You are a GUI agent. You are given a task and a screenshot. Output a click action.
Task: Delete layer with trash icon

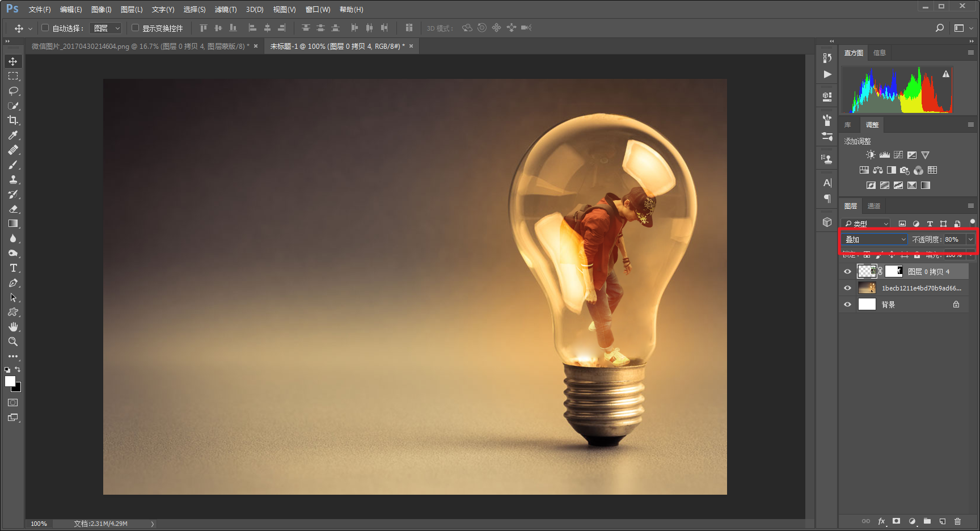(x=958, y=521)
